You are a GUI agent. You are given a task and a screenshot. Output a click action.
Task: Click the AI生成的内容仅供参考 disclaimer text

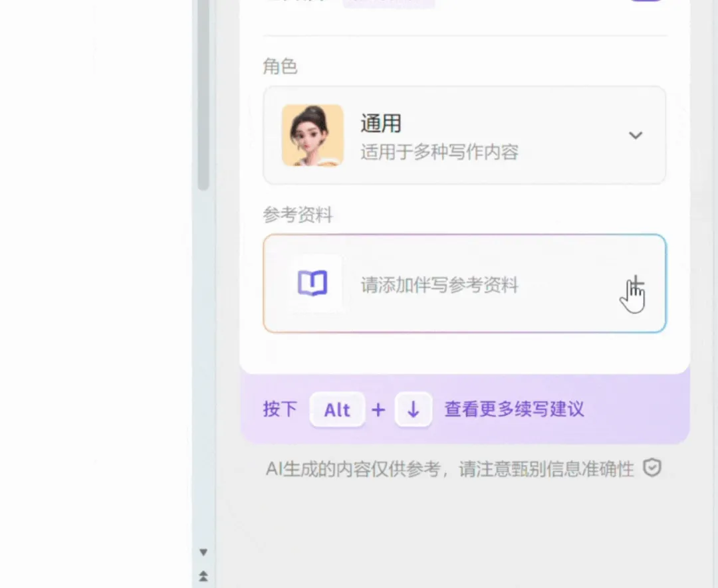[x=450, y=469]
